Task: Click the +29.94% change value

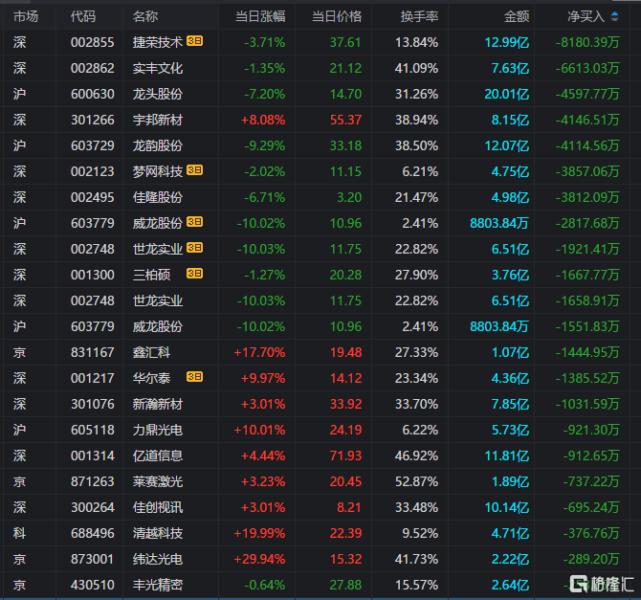Action: (x=260, y=560)
